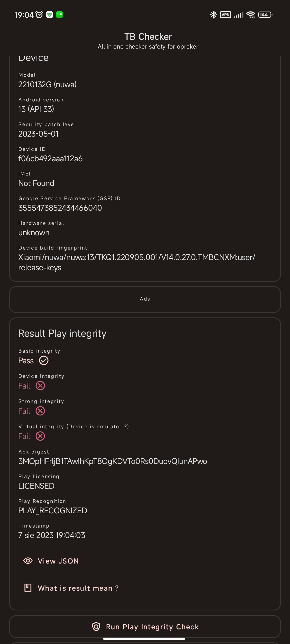Select the Apk digest string

113,461
